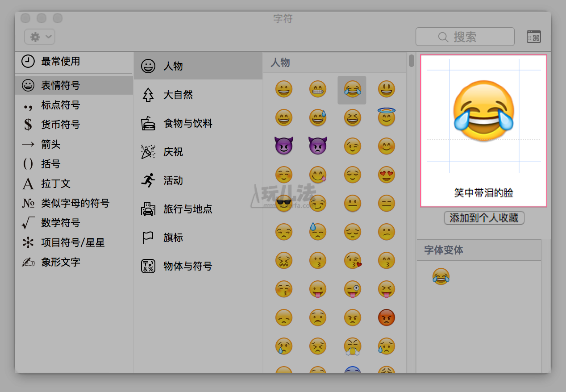Select 标点符号 category
Screen dimensions: 566x392
coord(74,105)
